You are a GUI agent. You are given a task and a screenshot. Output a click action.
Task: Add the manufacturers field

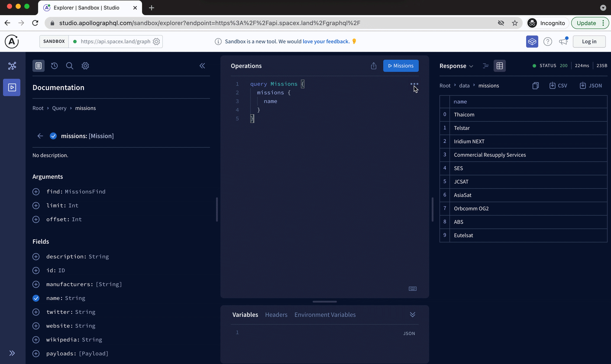(x=36, y=284)
